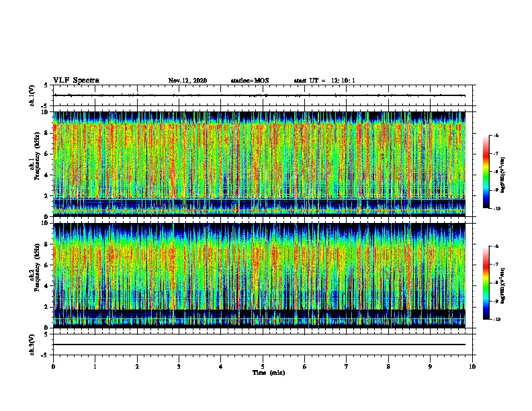Click the "-6" label on ch.2 color scale
The height and width of the screenshot is (411, 532).
496,246
